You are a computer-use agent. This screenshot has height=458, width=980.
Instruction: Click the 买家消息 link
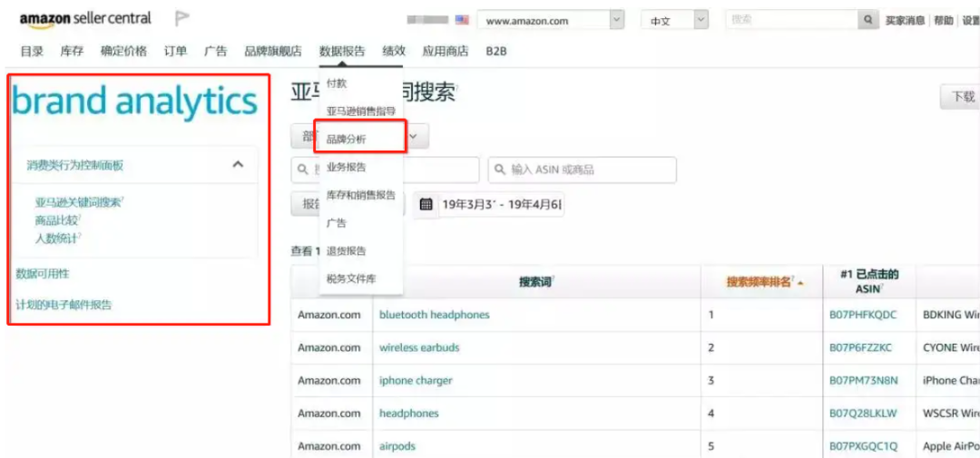(x=905, y=21)
